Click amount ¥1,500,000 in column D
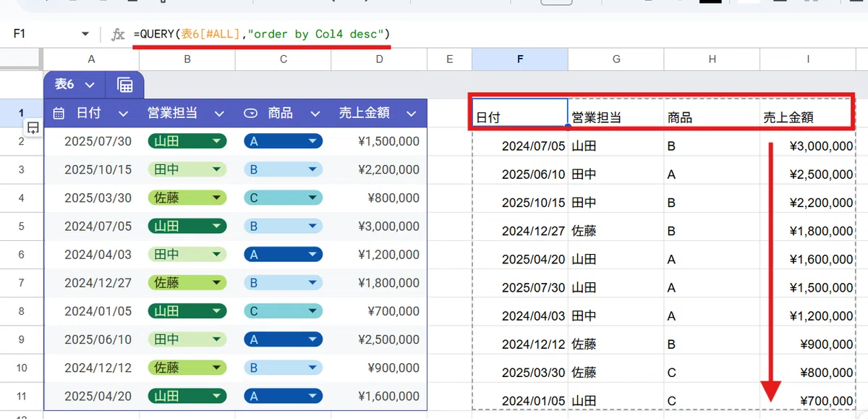Screen dimensions: 868x419 (379, 141)
